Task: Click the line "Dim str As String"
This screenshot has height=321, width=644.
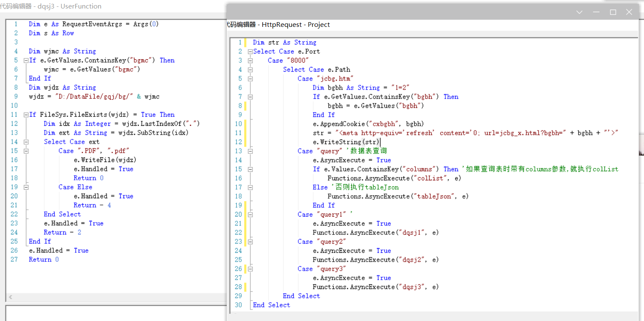Action: pos(285,43)
